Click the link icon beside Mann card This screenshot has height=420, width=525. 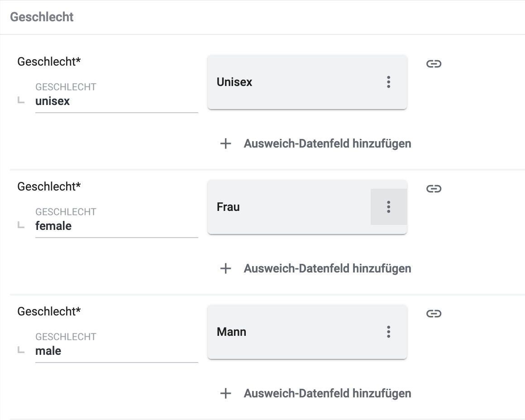coord(434,314)
